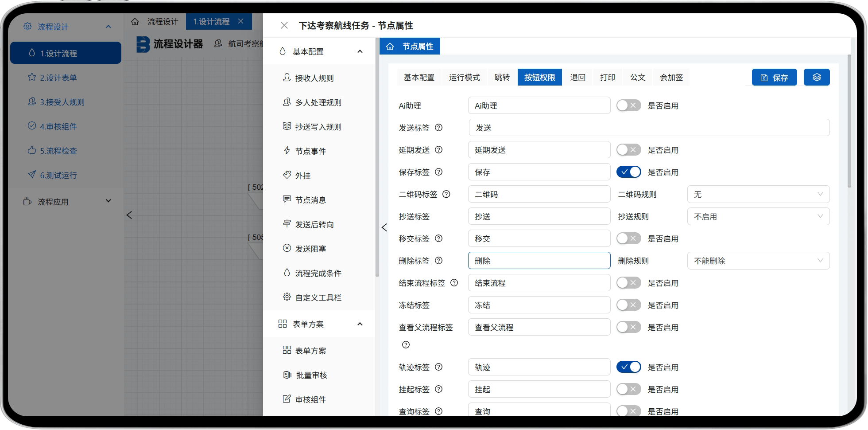Click the help icon beside 移交标签
The height and width of the screenshot is (430, 868).
[x=438, y=238]
